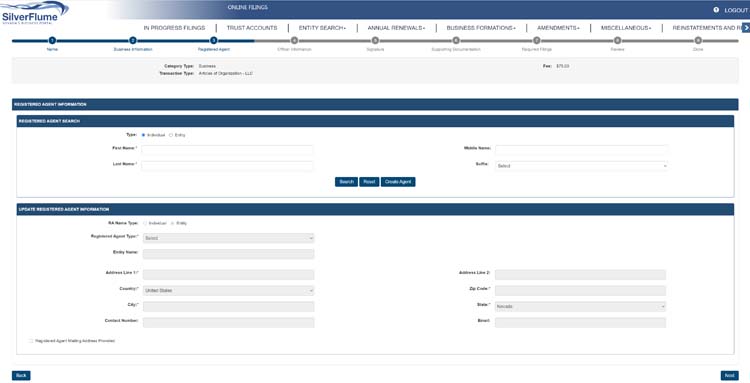The width and height of the screenshot is (750, 383).
Task: Check Registered Agent Mailing Address Provided
Action: 31,341
